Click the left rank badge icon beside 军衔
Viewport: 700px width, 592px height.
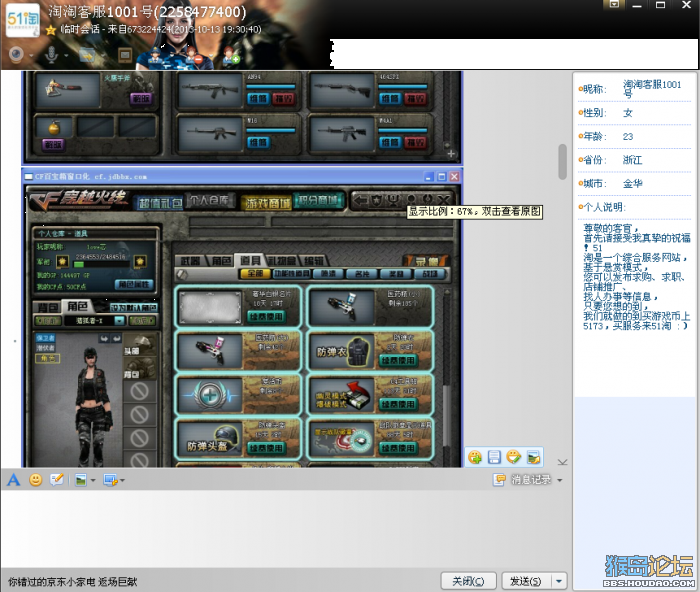(x=62, y=261)
